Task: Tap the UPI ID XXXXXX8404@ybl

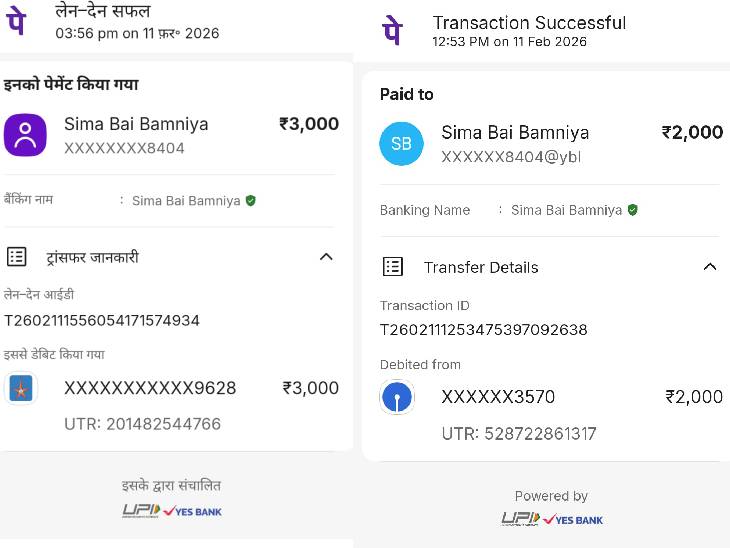Action: pos(511,157)
